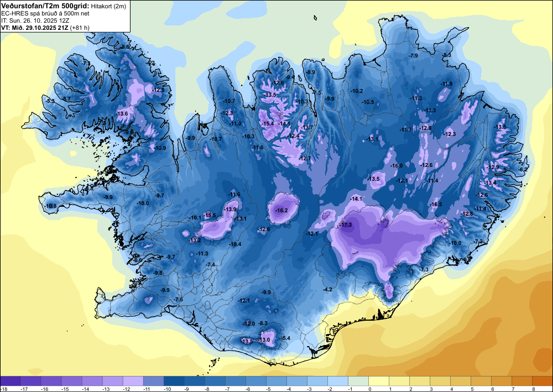The image size is (553, 392).
Task: Click the '4' legend label
Action: pos(451,389)
